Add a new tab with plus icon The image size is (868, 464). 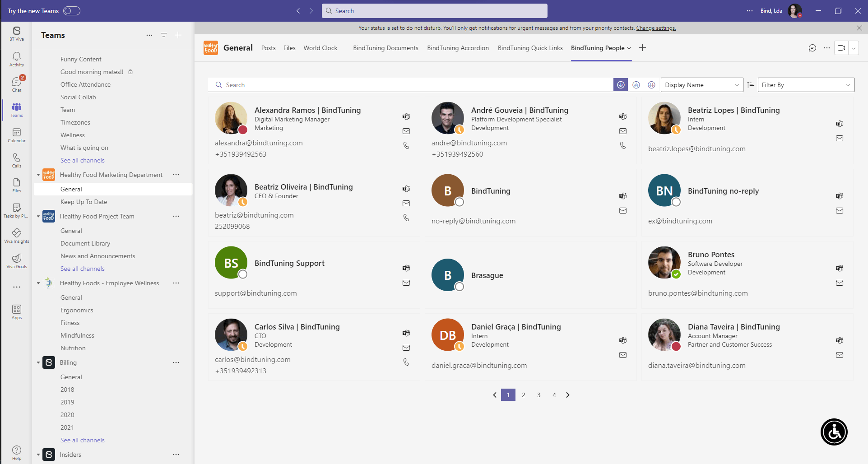(x=643, y=48)
